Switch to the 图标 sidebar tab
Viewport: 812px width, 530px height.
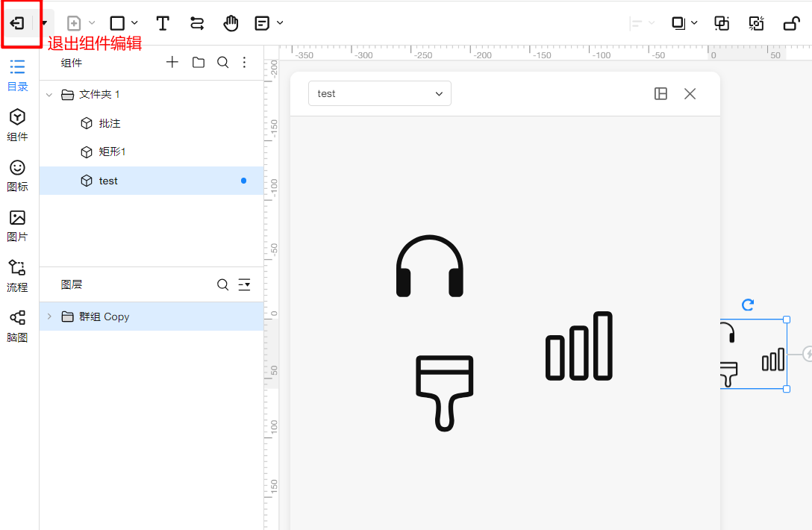click(17, 175)
